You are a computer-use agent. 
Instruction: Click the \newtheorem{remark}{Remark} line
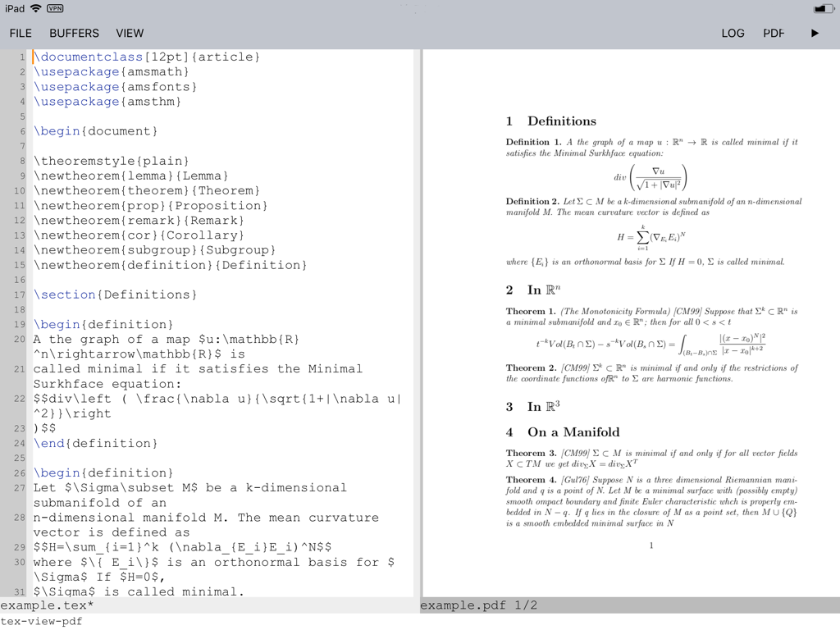[138, 221]
